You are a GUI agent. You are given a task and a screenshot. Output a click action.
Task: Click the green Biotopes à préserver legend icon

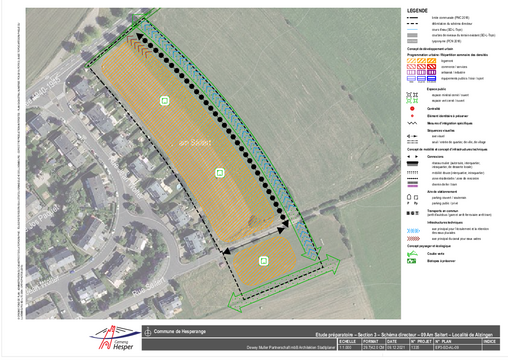[411, 261]
